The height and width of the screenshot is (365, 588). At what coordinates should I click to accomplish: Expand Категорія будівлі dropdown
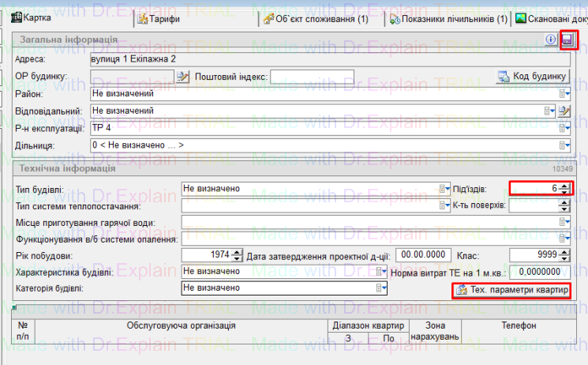[380, 288]
